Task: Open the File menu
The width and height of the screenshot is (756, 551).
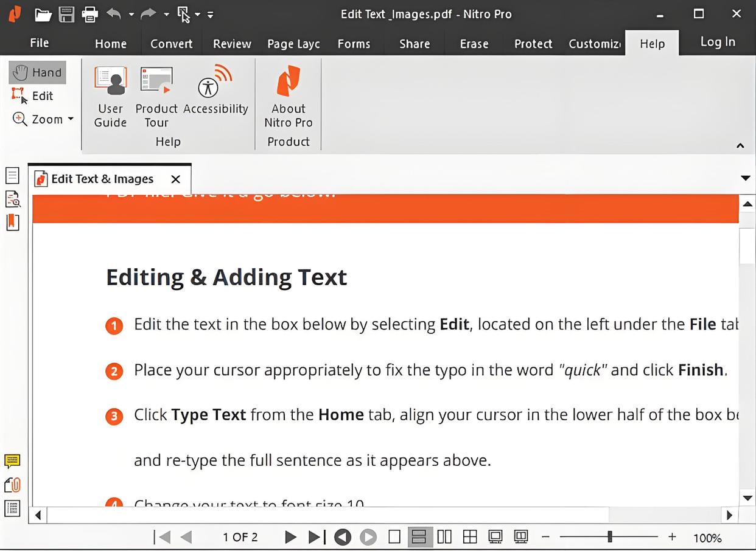Action: [x=40, y=43]
